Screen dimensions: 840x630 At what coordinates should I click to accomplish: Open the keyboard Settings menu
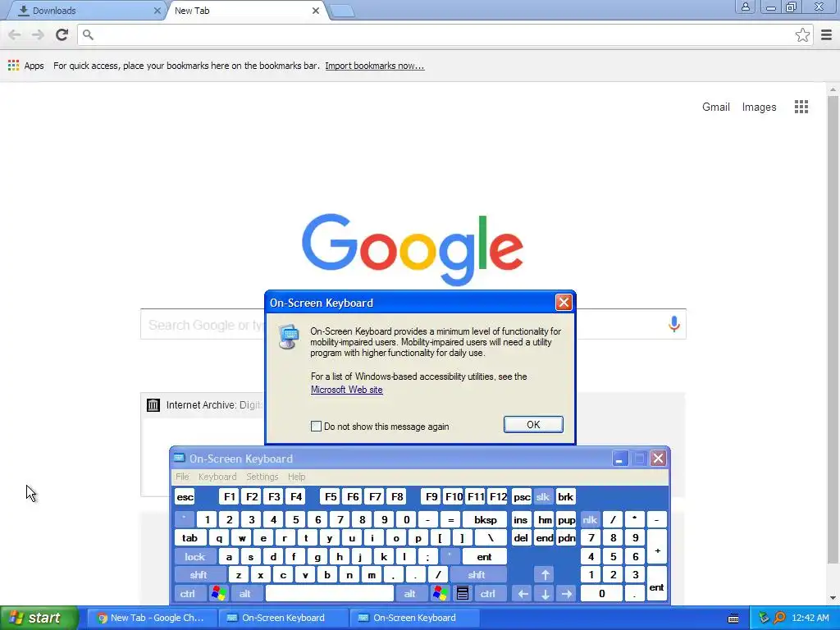pos(262,477)
